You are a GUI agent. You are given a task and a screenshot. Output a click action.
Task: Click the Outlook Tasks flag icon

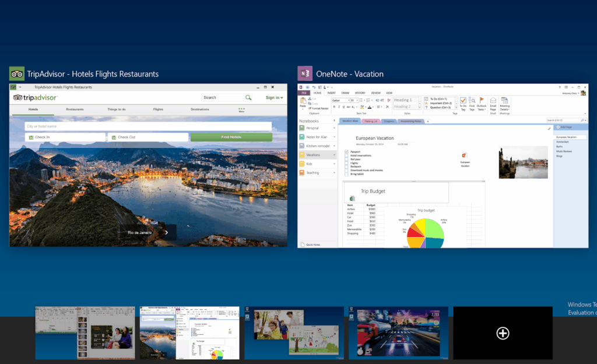pyautogui.click(x=481, y=100)
